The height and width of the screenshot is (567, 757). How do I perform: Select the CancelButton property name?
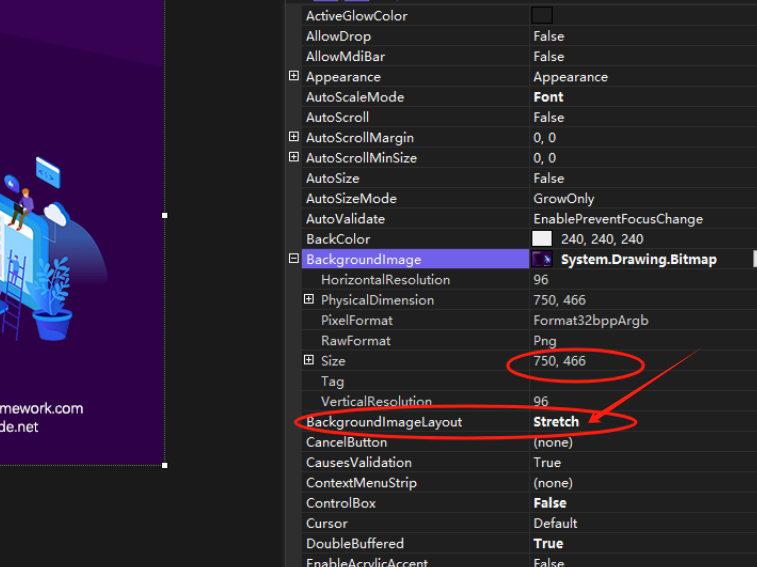coord(346,442)
